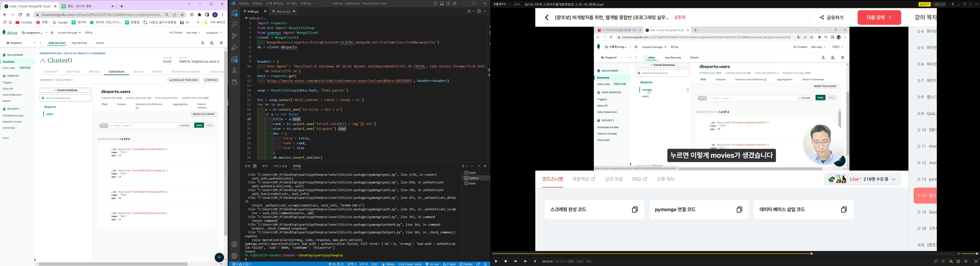Skip to next video in player
This screenshot has height=266, width=980.
pos(525,261)
